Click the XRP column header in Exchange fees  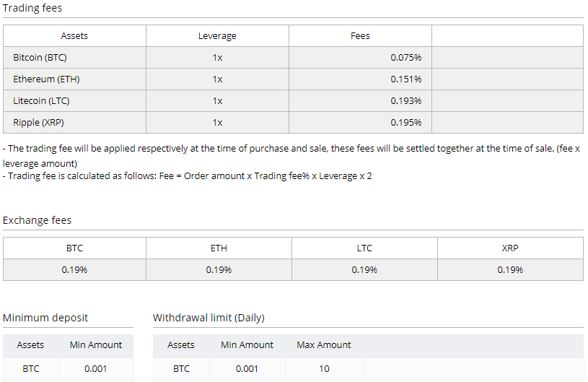[509, 248]
